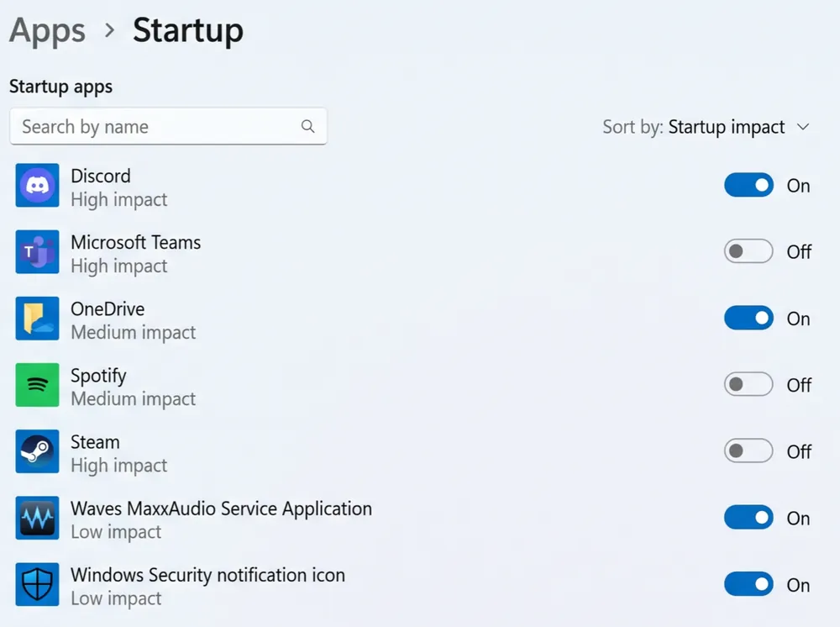
Task: Click Medium impact under OneDrive
Action: (134, 332)
